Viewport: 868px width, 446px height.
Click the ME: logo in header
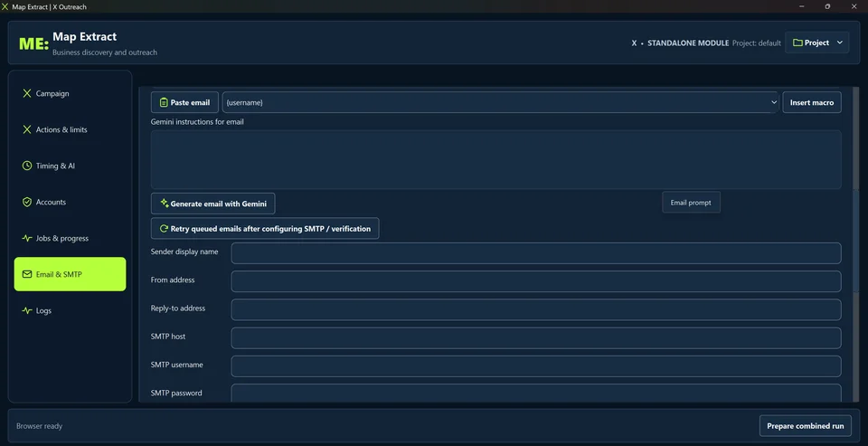33,44
